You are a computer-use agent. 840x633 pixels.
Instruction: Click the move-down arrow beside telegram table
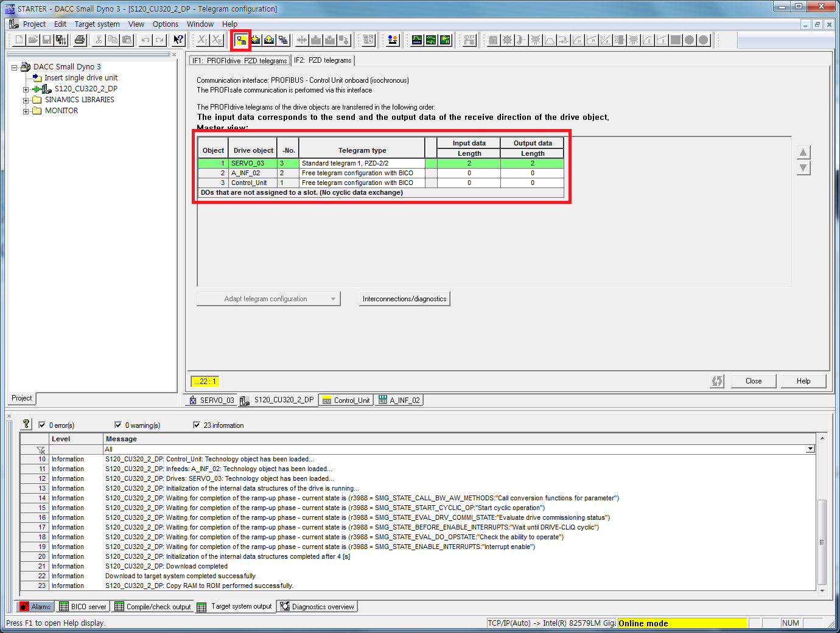pos(803,168)
